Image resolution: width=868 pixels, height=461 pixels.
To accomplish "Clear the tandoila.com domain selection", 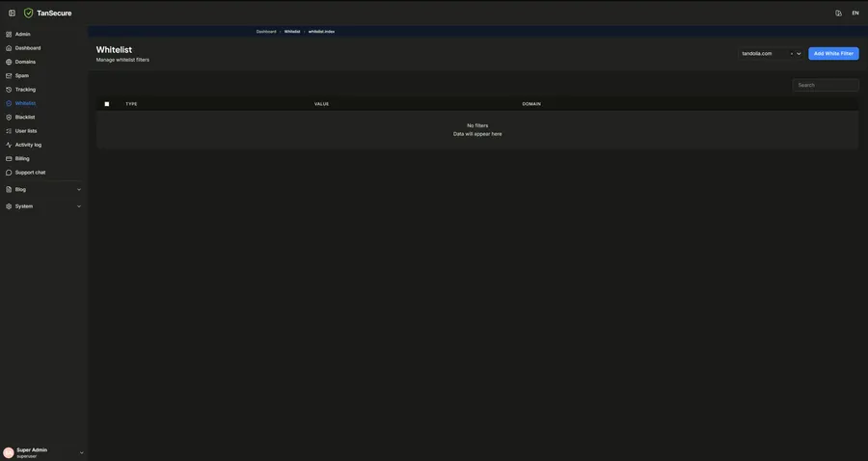I will tap(792, 54).
